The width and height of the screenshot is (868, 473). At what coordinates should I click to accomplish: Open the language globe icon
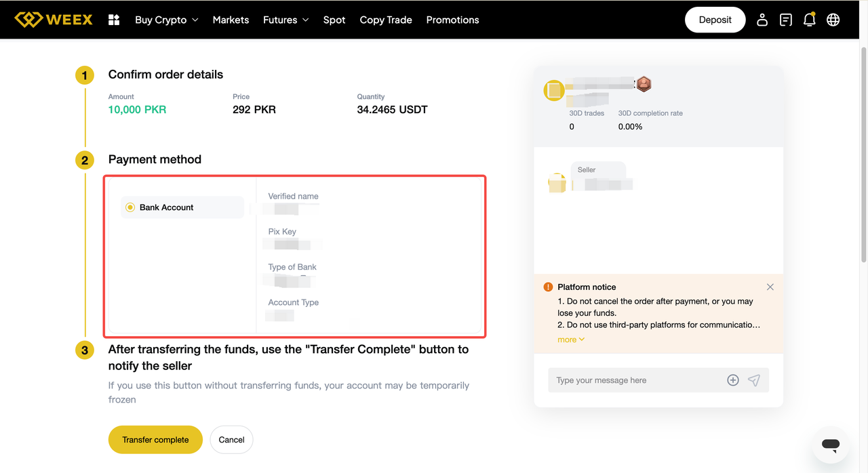click(833, 20)
